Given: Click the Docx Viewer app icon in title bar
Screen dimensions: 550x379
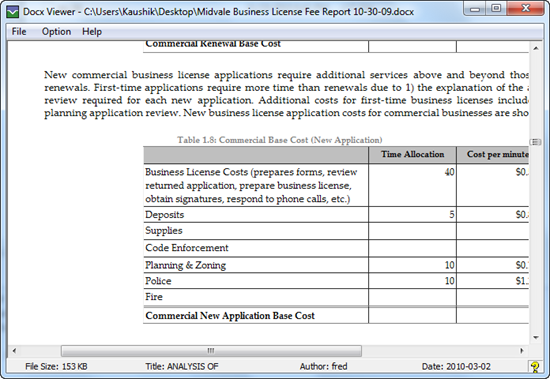Looking at the screenshot, I should 13,12.
